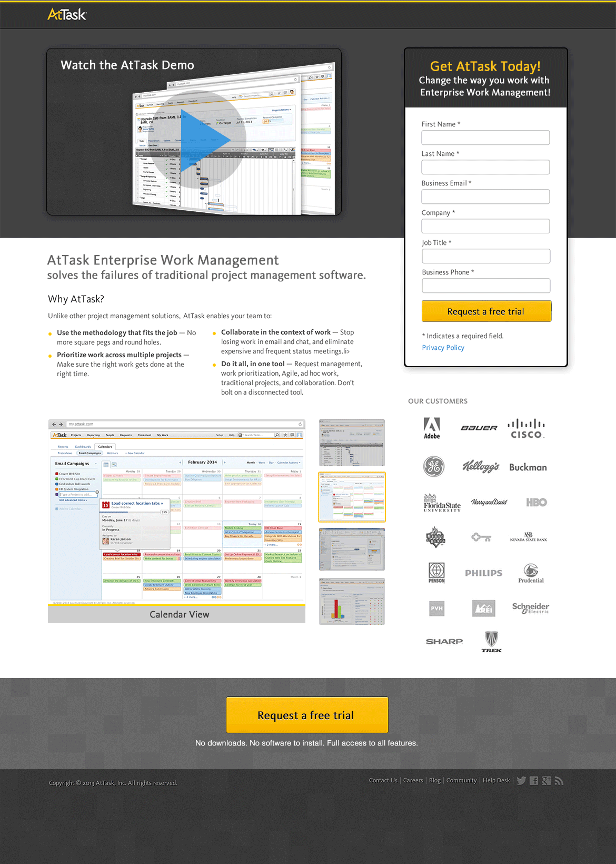Click the Prudential customer logo
Viewport: 616px width, 864px height.
click(x=531, y=573)
